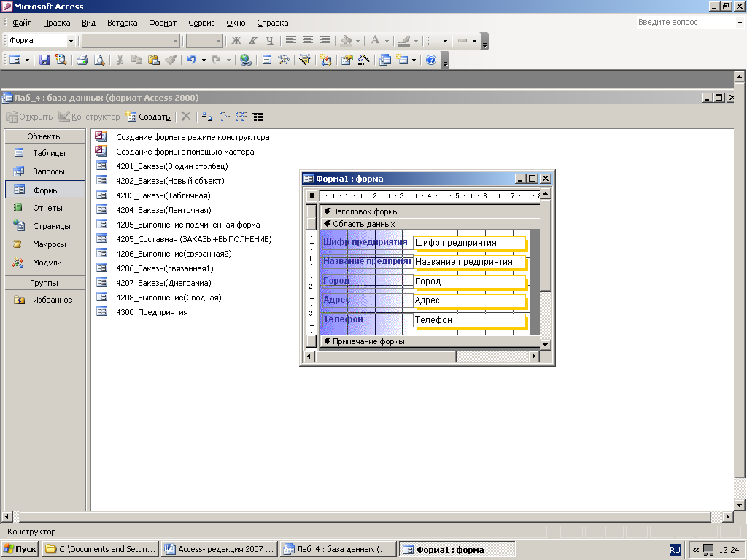Image resolution: width=747 pixels, height=560 pixels.
Task: Toggle Underline (Ч) formatting
Action: pyautogui.click(x=270, y=41)
